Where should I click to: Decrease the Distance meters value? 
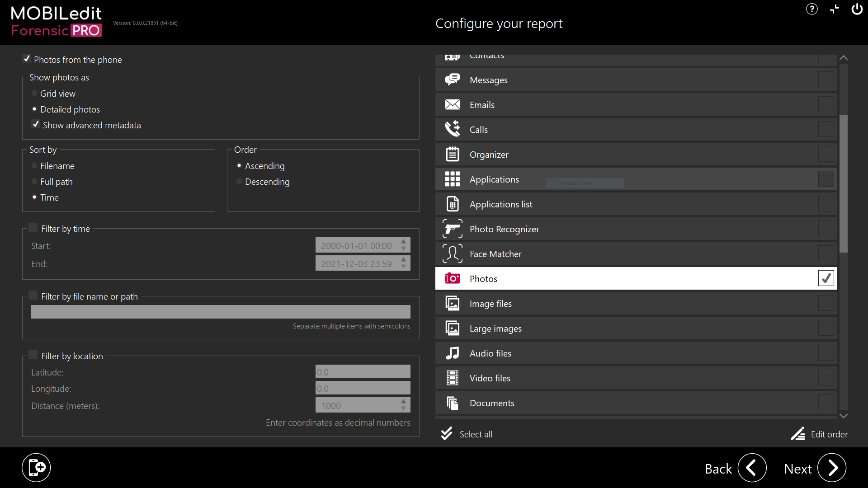click(404, 409)
